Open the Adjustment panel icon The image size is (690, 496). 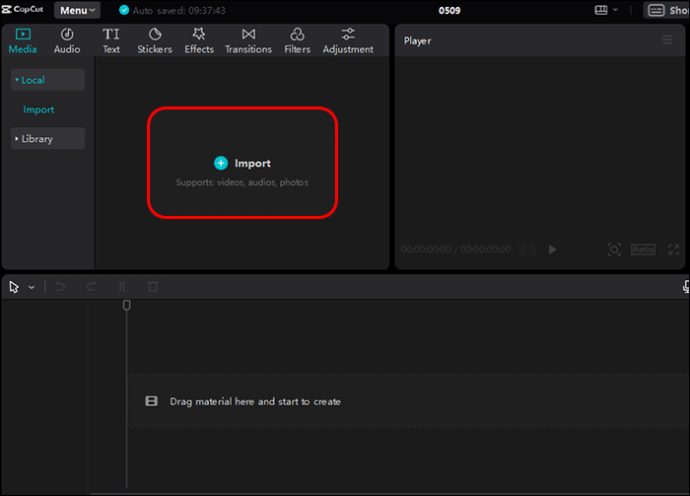348,34
